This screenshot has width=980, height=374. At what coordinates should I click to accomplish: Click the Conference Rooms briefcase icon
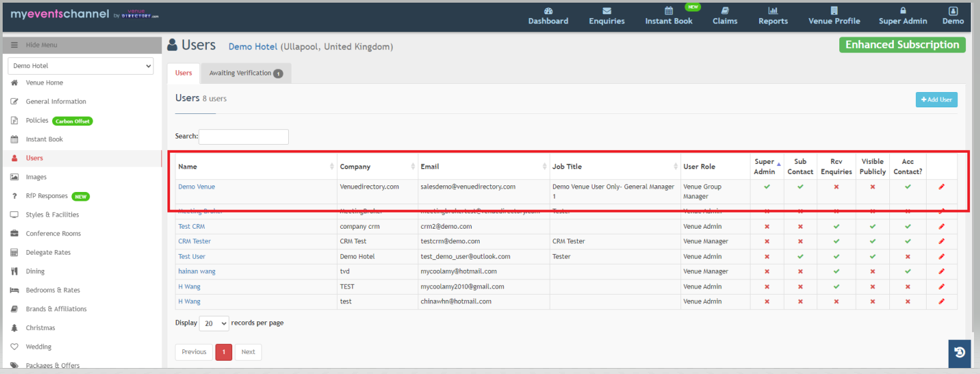(14, 233)
